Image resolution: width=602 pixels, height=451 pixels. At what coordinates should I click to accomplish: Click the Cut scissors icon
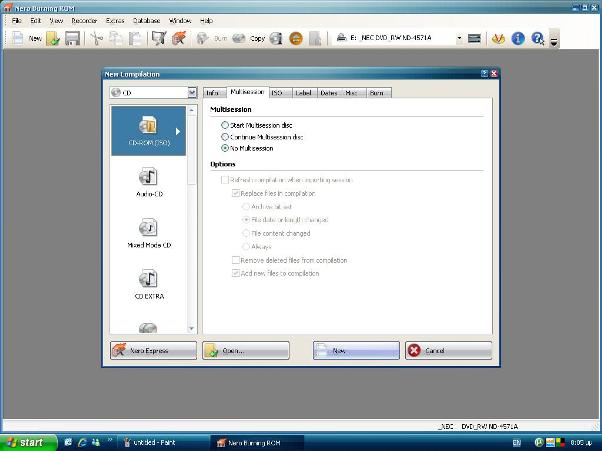[96, 38]
